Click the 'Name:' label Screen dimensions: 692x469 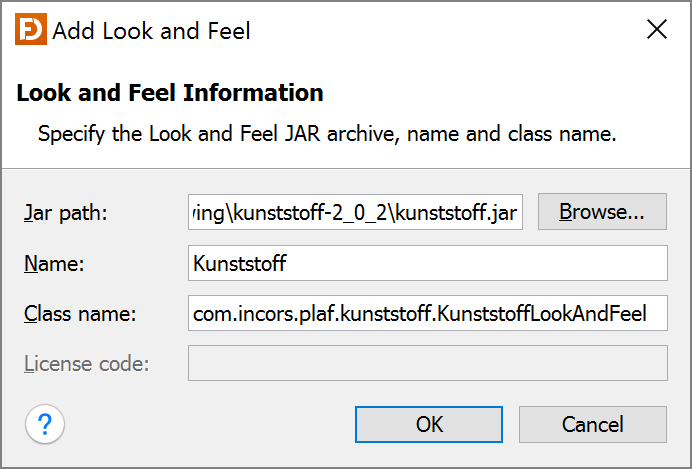(57, 263)
